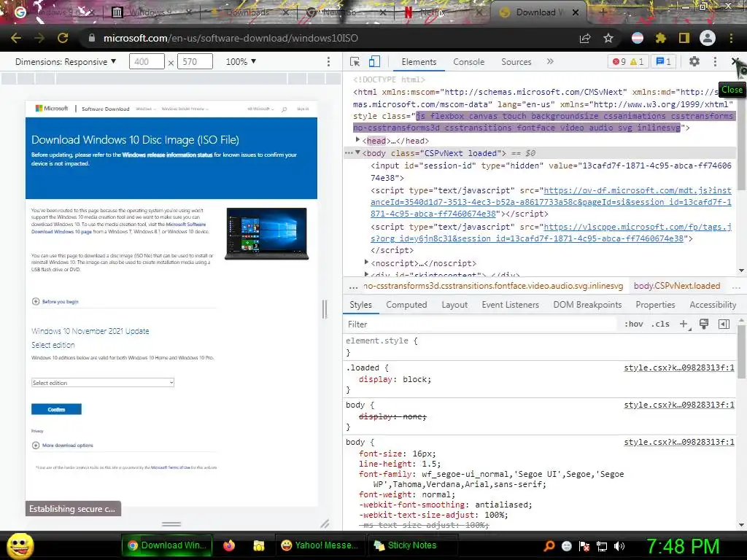Screen dimensions: 747x560
Task: Open the DOM Breakpoints tab
Action: 587,305
